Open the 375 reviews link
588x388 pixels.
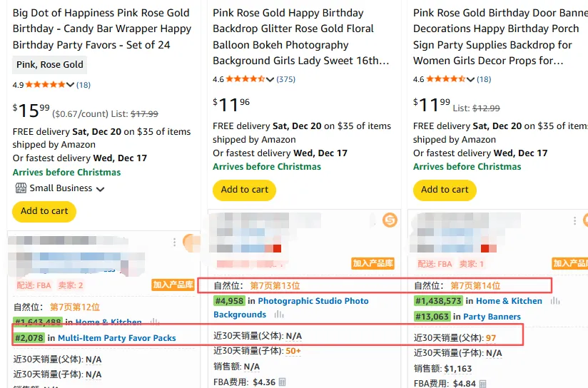[285, 79]
